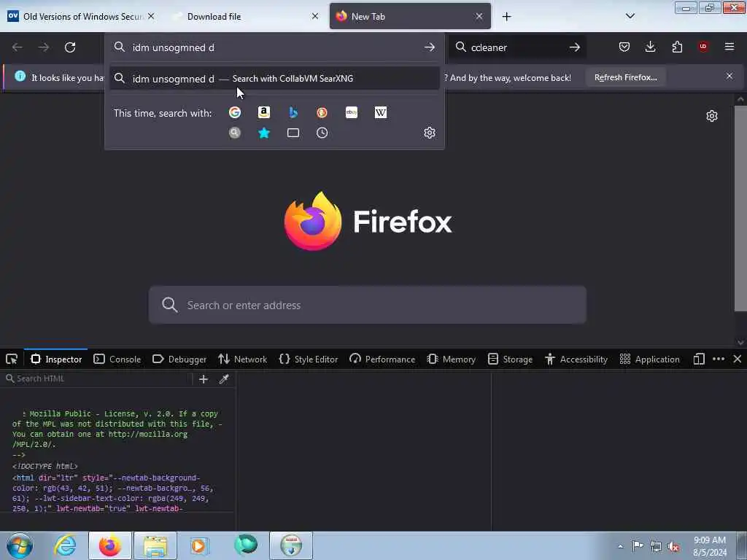747x560 pixels.
Task: Personalize new tab with gear icon
Action: pos(712,116)
